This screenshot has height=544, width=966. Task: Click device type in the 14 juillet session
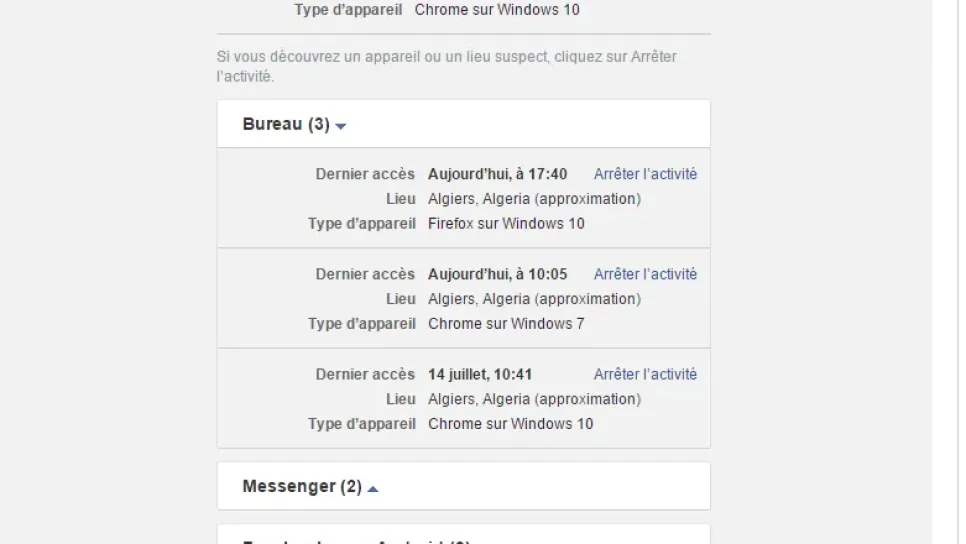510,423
